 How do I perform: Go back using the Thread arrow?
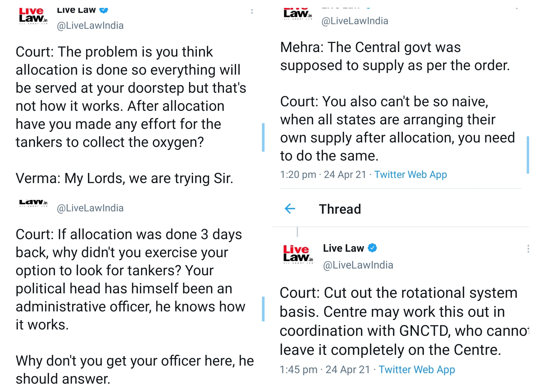290,209
